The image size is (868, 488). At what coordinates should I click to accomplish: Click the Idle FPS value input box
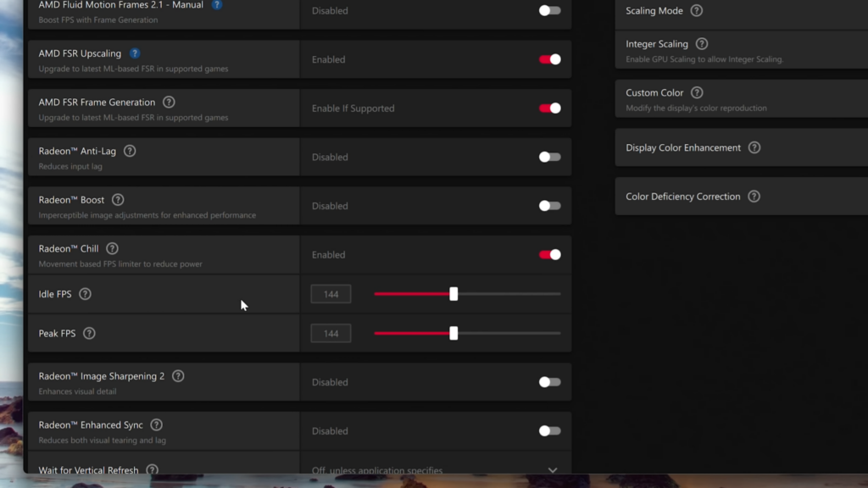point(331,294)
